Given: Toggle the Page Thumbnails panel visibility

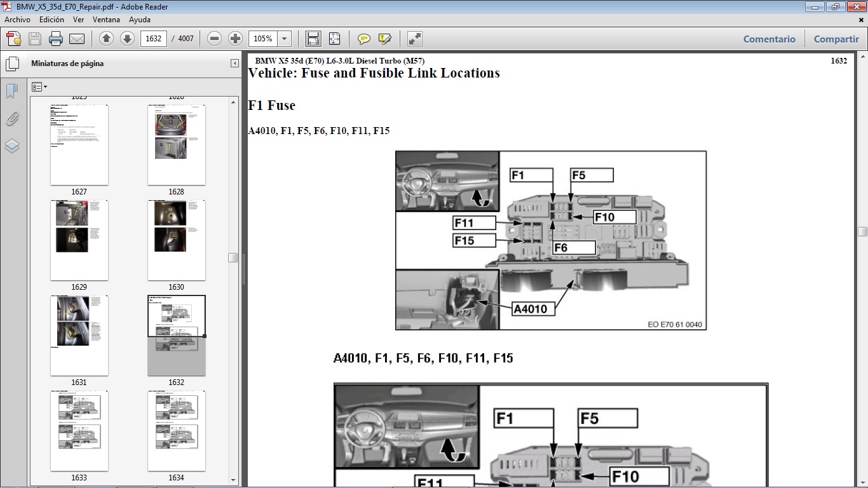Looking at the screenshot, I should pyautogui.click(x=12, y=63).
